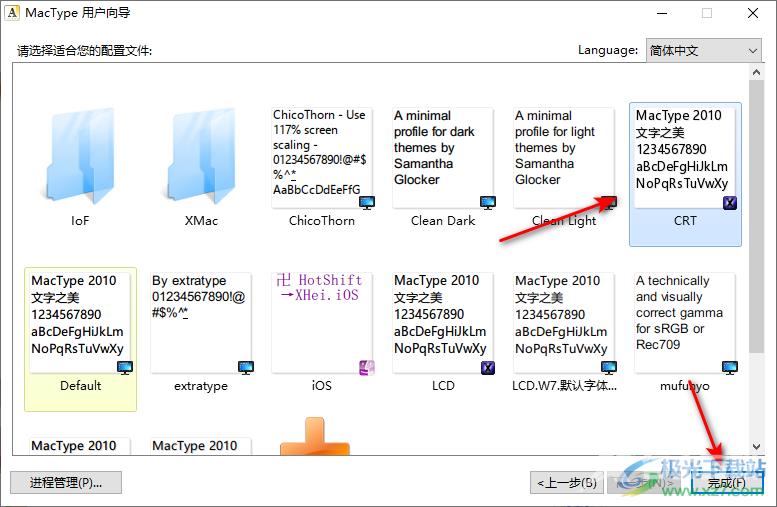Click the 完成(F) finish button
The image size is (777, 507).
coord(726,482)
